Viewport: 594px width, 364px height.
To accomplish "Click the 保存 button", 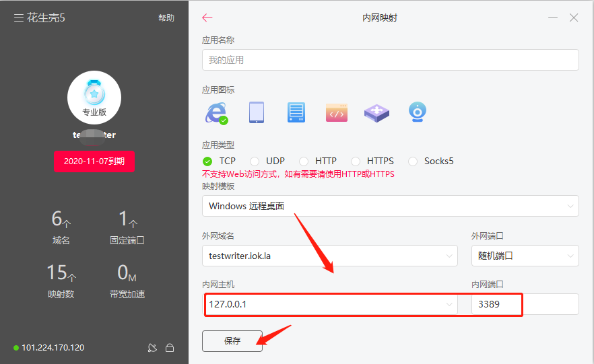I will [x=232, y=341].
